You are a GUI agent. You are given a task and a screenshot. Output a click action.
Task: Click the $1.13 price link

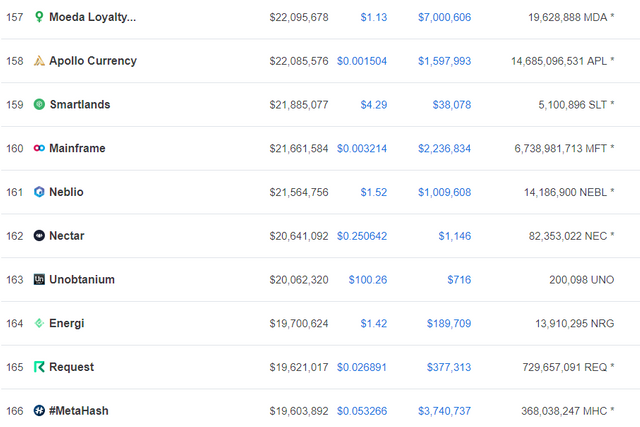(373, 17)
